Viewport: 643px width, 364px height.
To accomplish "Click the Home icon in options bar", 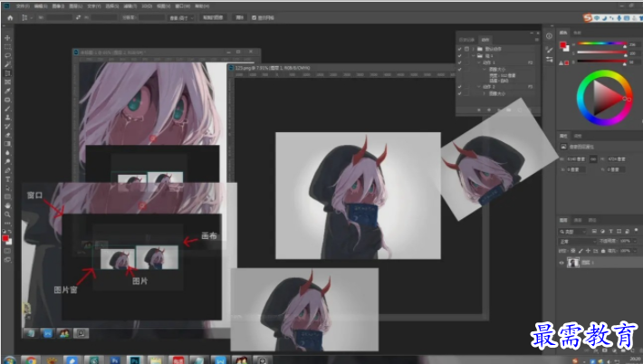I will [10, 17].
